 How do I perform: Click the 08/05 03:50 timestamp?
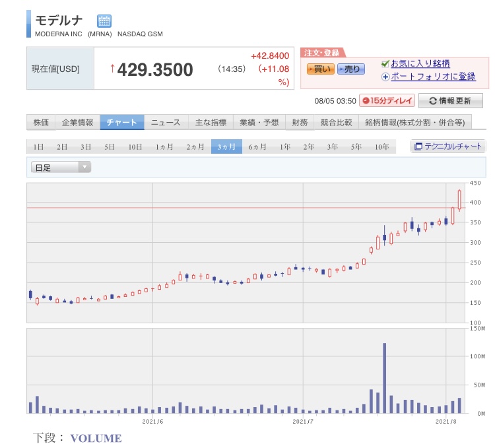click(x=335, y=101)
